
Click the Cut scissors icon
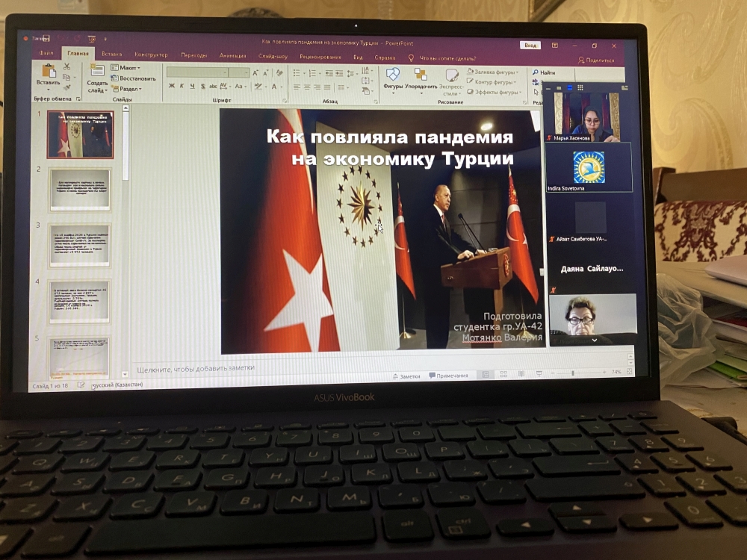click(66, 67)
